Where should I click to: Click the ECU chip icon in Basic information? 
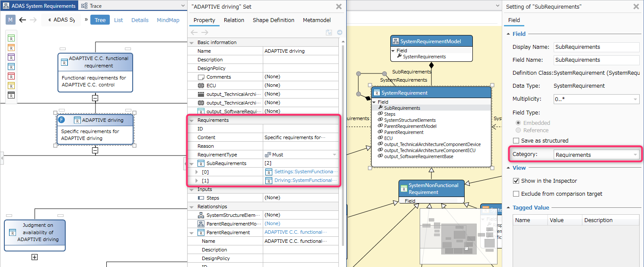tap(201, 86)
